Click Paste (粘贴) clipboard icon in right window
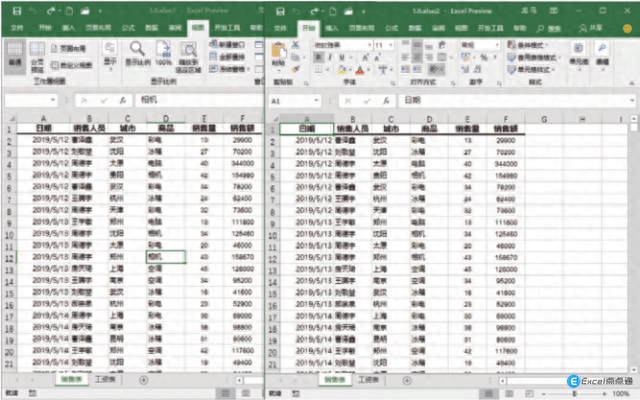Image resolution: width=640 pixels, height=400 pixels. point(279,54)
